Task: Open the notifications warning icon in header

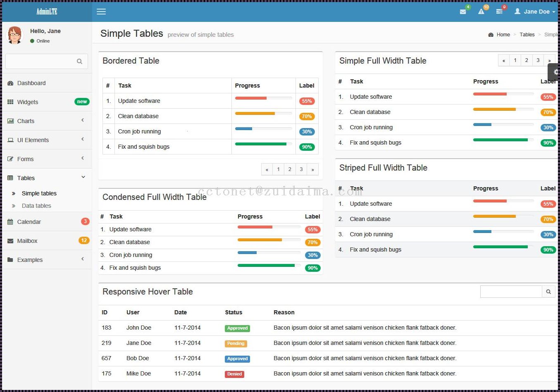Action: (481, 12)
